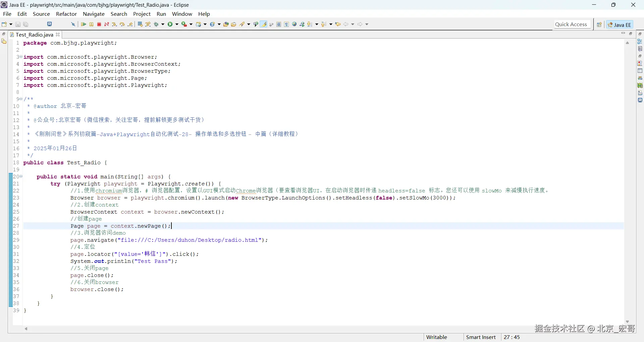Image resolution: width=644 pixels, height=342 pixels.
Task: Click the Open Perspective icon
Action: coord(599,24)
